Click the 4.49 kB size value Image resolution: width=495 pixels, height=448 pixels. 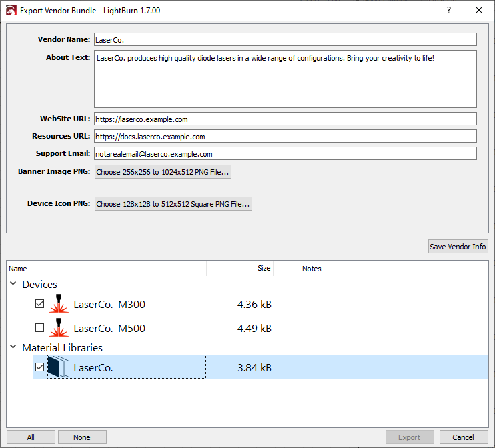pos(254,329)
